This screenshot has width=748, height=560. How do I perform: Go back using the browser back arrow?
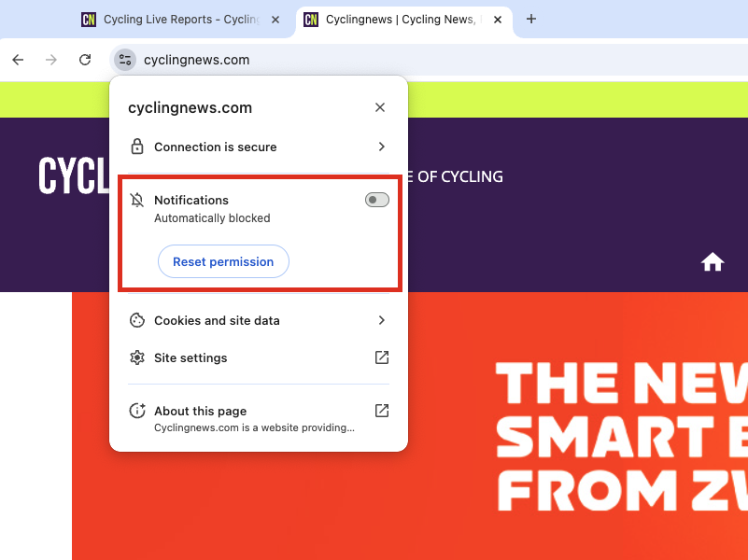pos(18,60)
